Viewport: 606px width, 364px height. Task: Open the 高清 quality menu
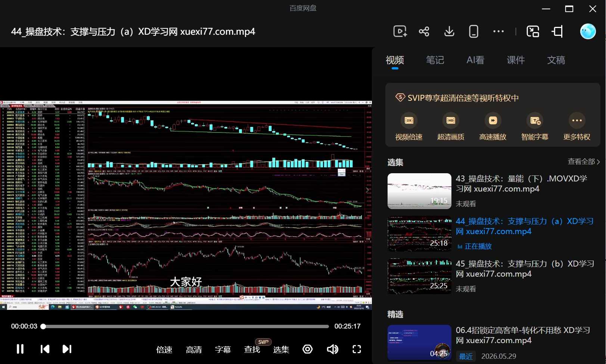194,350
